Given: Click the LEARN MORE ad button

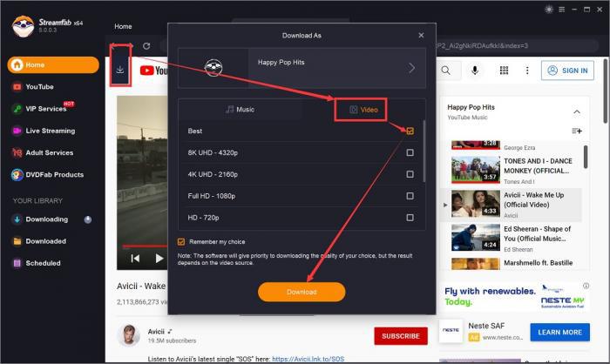Looking at the screenshot, I should pos(559,333).
